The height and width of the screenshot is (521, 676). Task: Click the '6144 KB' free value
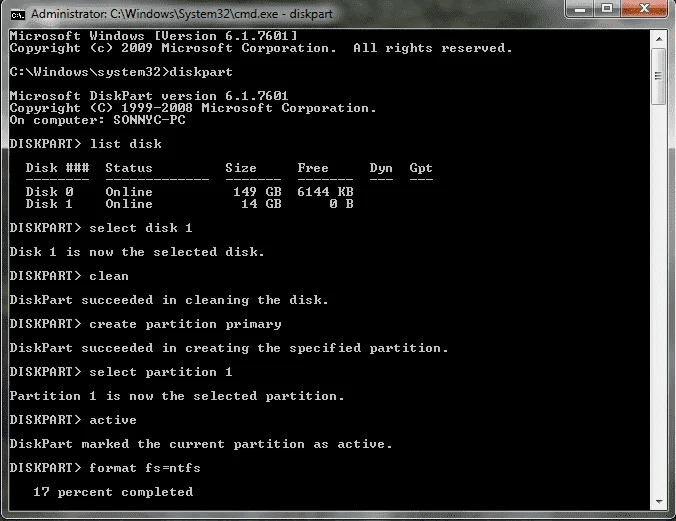(325, 192)
